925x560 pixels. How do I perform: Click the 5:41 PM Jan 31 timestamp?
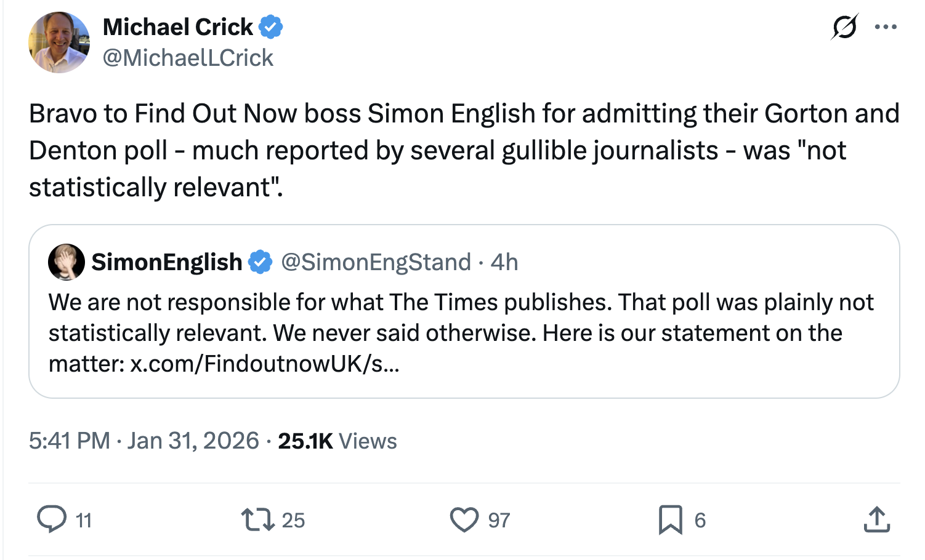(144, 441)
